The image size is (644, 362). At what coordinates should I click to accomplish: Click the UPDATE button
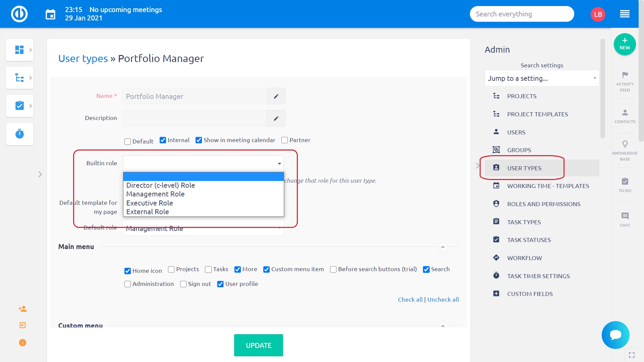(x=258, y=345)
